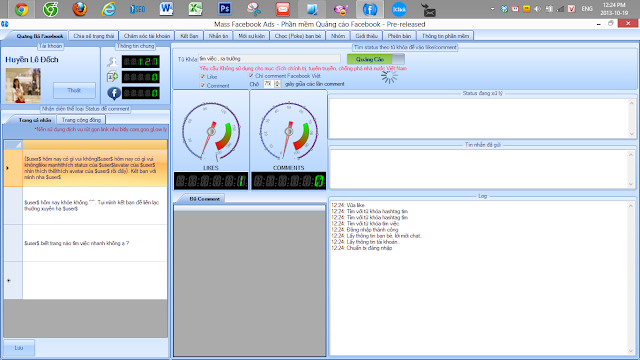
Task: Open the green browser icon in taskbar
Action: (50, 9)
